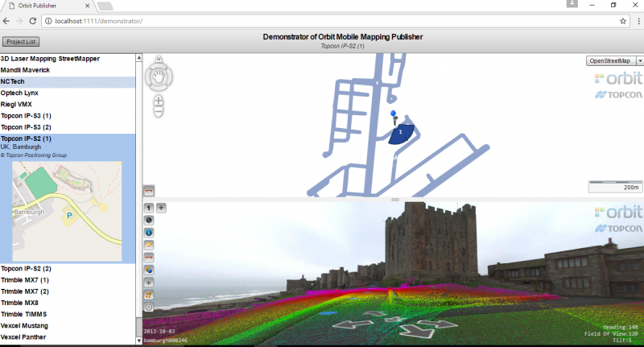Select Topcon IP-S3 (2) project

point(26,127)
